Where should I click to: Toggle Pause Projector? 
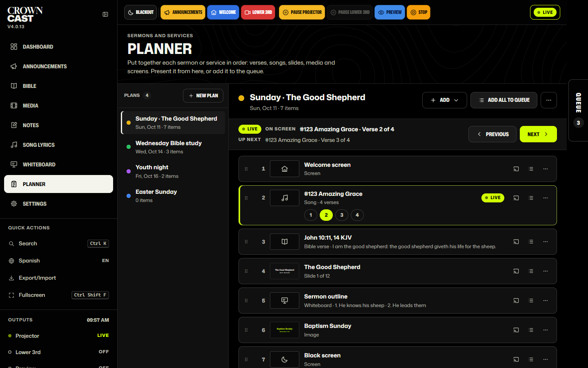point(302,12)
